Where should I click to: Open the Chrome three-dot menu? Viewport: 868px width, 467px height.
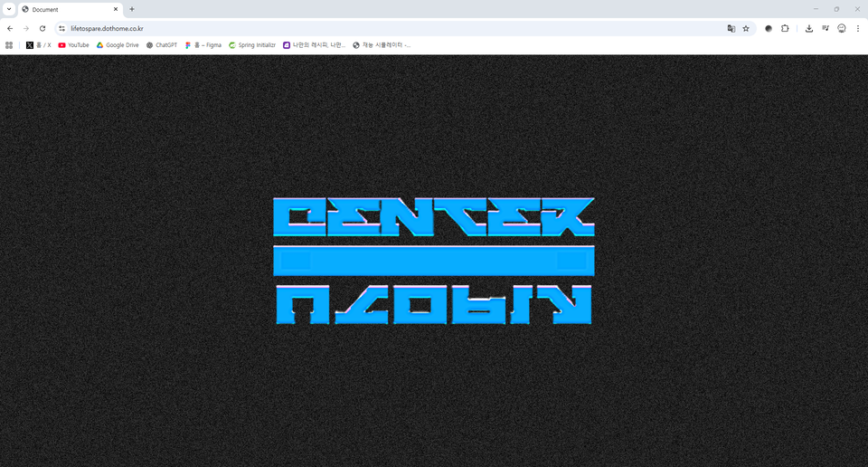pos(857,28)
